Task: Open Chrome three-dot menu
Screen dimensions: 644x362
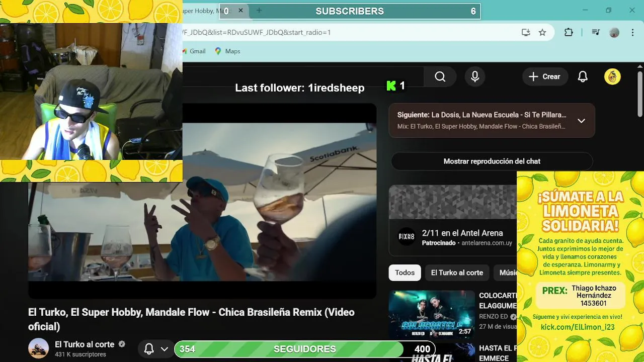Action: pos(632,32)
